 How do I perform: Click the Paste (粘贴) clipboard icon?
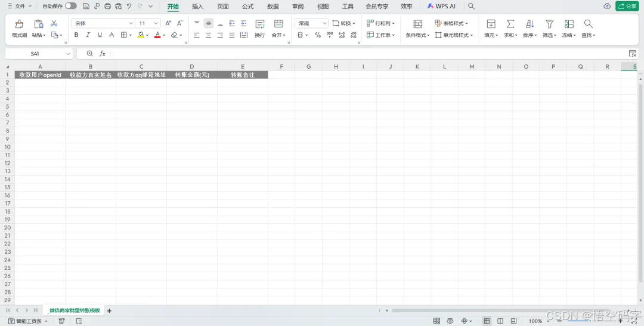[38, 24]
